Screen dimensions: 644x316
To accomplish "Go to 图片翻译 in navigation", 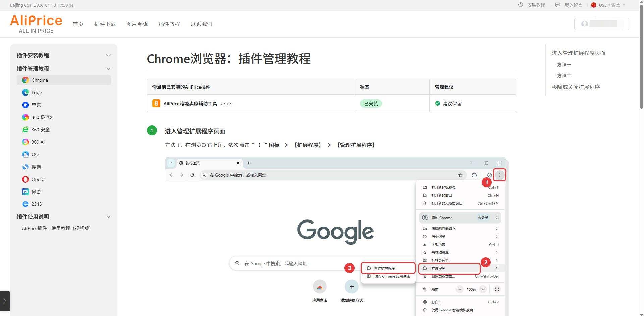I will [137, 24].
